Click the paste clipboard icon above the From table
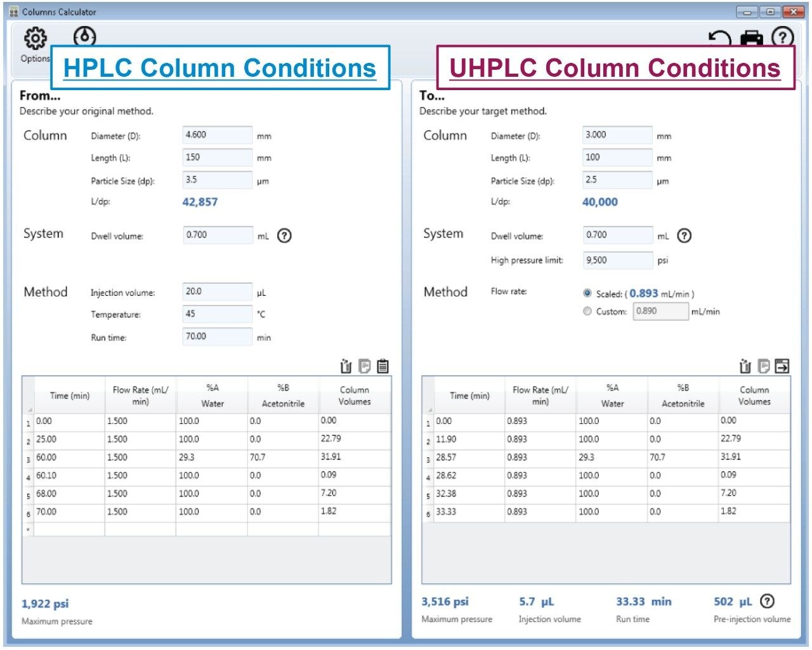 (x=383, y=366)
